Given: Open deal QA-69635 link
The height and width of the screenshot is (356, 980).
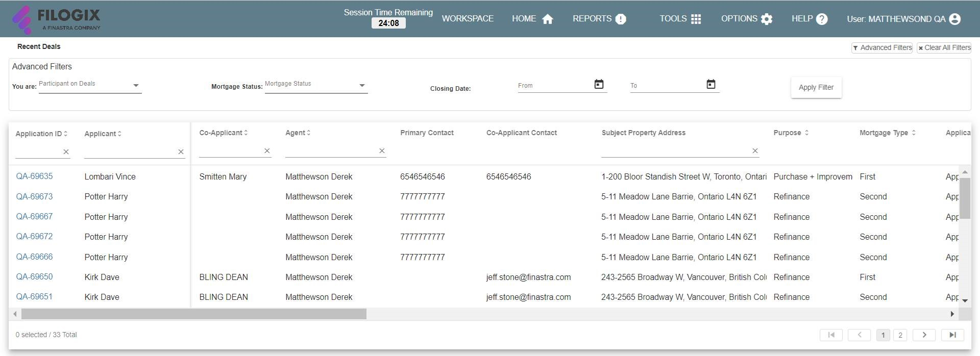Looking at the screenshot, I should click(x=34, y=176).
